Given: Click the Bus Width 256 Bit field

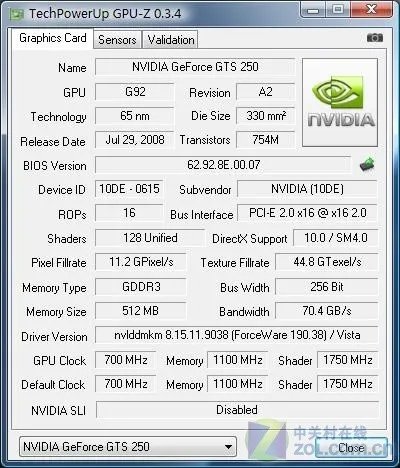Looking at the screenshot, I should [327, 287].
